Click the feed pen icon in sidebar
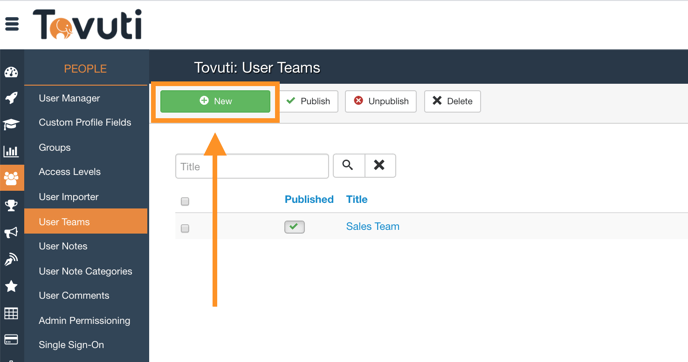This screenshot has height=362, width=688. [11, 259]
